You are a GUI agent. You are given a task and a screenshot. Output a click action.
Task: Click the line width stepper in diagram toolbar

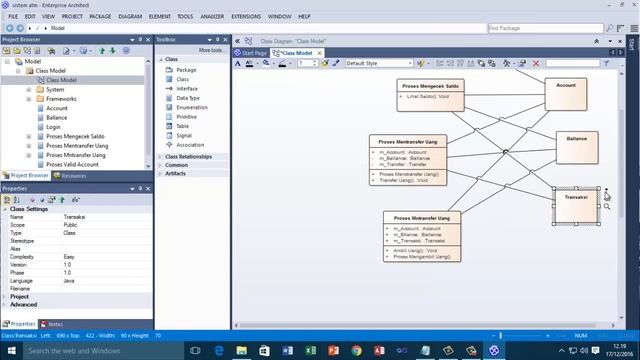(x=315, y=63)
